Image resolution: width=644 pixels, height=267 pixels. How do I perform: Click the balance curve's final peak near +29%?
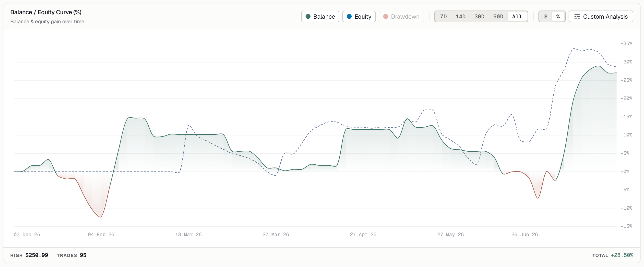598,66
